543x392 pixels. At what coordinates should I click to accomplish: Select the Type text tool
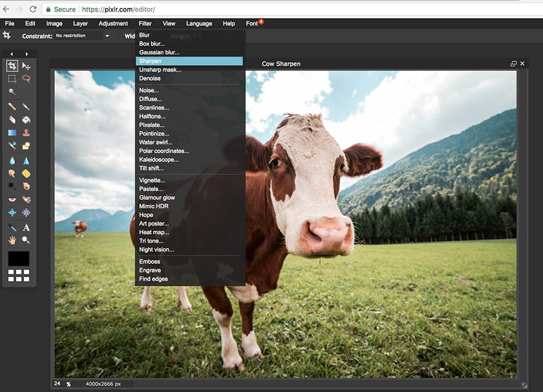[26, 227]
